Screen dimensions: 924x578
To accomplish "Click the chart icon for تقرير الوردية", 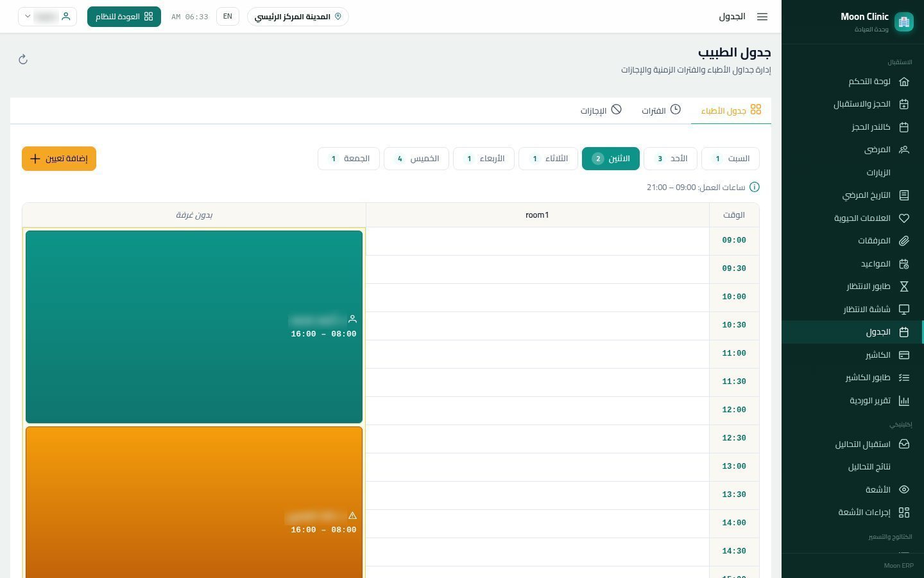I will 904,401.
